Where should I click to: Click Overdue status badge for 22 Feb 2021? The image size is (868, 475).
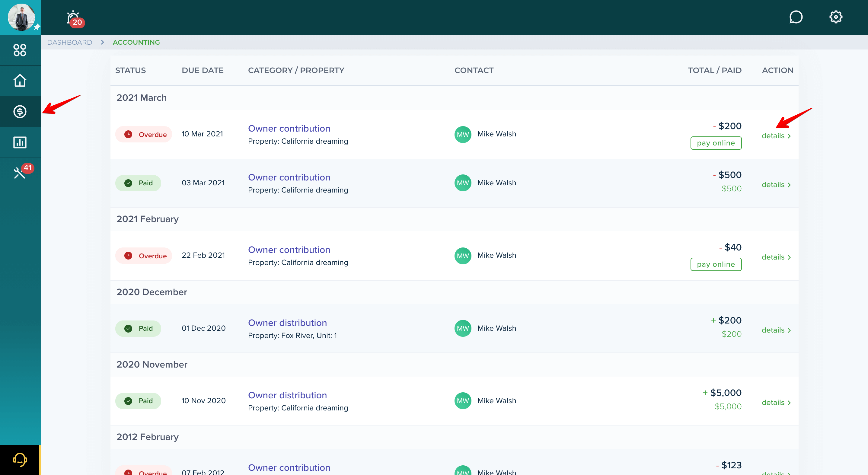coord(144,256)
